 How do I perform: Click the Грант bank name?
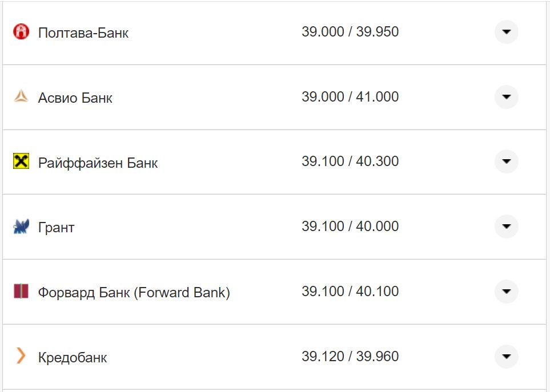57,228
